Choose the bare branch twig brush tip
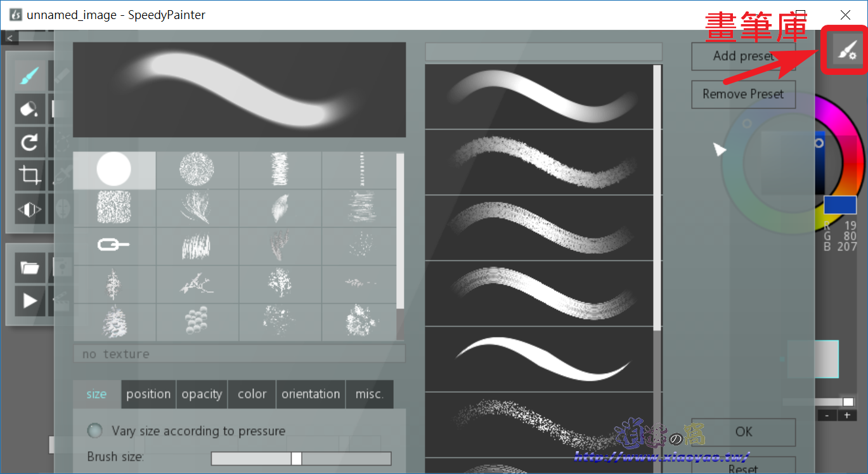868x474 pixels. (x=197, y=284)
